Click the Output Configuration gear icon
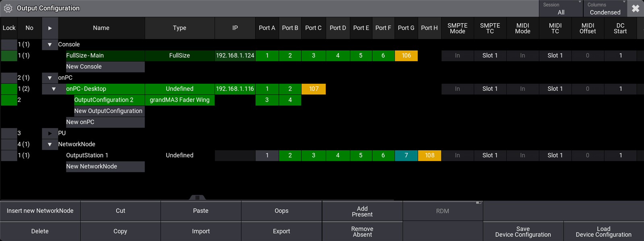 click(8, 8)
